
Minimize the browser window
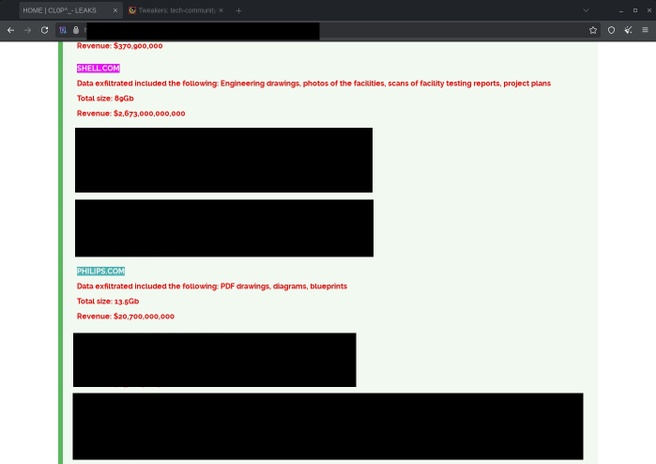(621, 10)
